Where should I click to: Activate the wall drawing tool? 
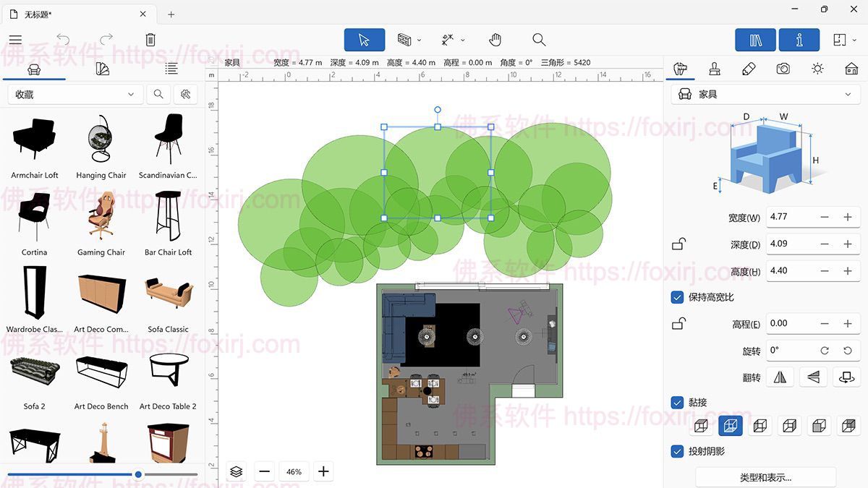[x=404, y=40]
